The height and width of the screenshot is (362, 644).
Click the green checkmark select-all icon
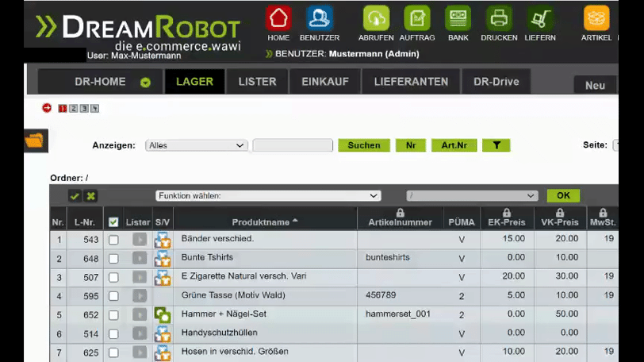point(75,196)
